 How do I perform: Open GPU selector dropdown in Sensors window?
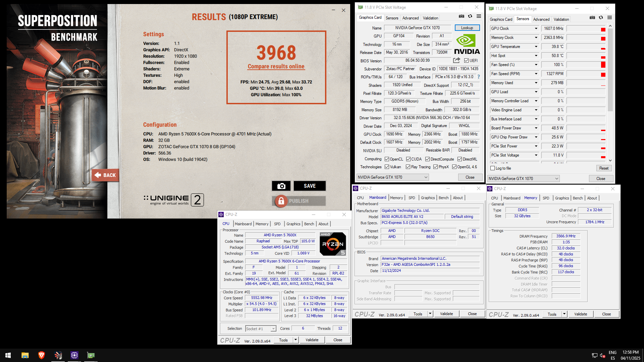523,179
